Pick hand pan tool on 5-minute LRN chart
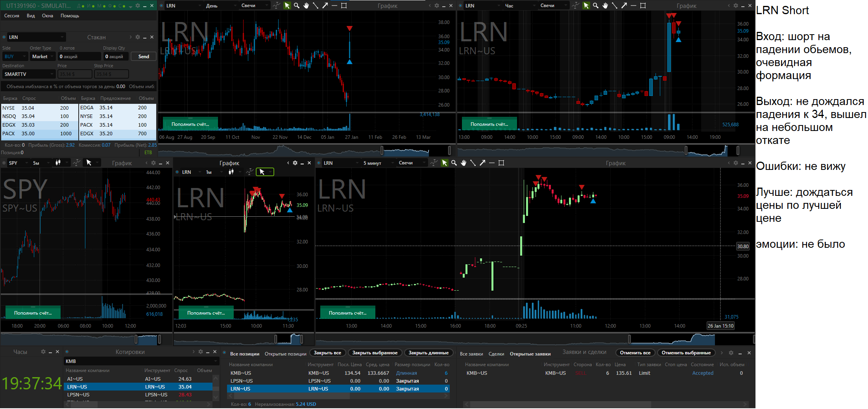This screenshot has width=868, height=409. tap(464, 163)
